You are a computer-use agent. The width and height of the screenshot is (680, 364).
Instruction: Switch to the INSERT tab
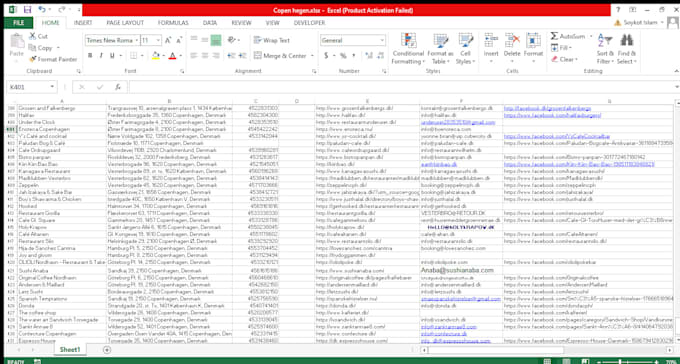tap(83, 23)
